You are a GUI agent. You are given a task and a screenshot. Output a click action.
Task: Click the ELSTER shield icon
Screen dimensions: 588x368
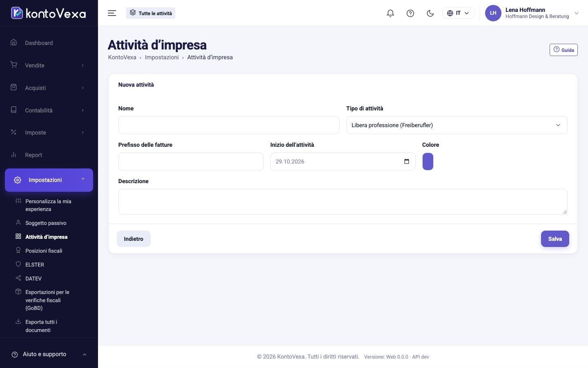coord(18,264)
